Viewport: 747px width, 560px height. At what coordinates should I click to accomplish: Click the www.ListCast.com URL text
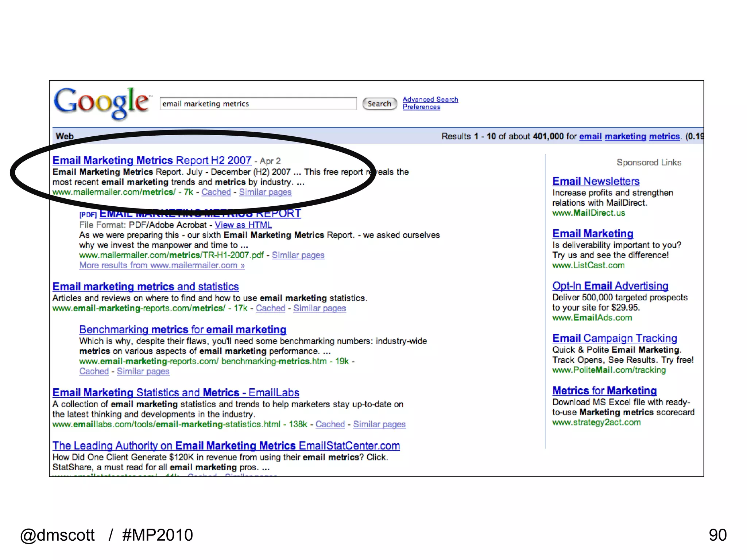[x=588, y=265]
